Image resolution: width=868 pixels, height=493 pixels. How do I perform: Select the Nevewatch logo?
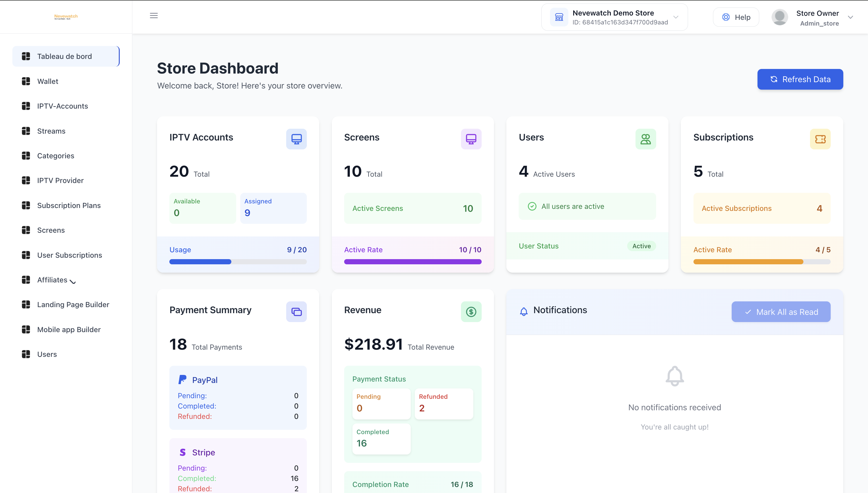pos(66,16)
